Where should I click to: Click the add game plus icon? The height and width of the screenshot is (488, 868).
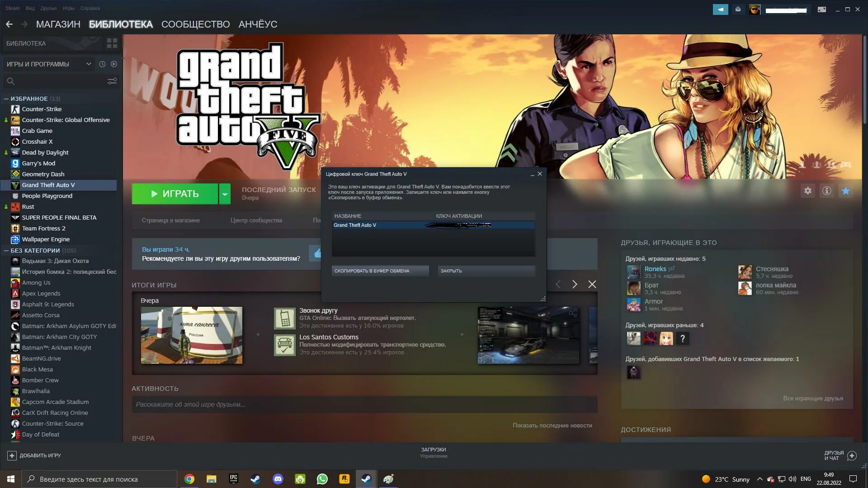[x=12, y=455]
